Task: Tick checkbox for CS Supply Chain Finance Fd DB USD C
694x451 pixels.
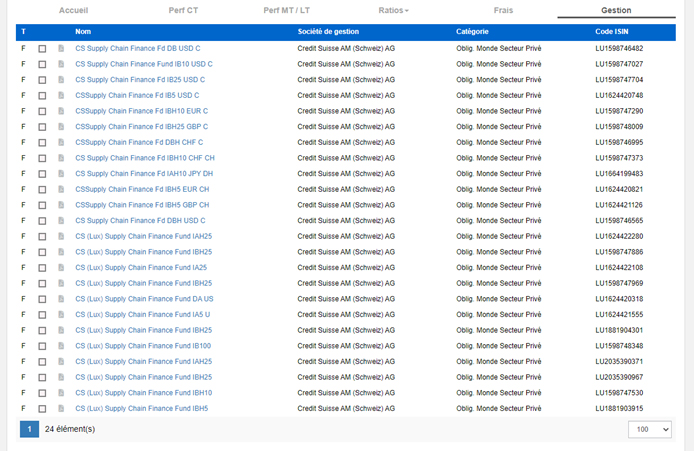Action: (42, 49)
